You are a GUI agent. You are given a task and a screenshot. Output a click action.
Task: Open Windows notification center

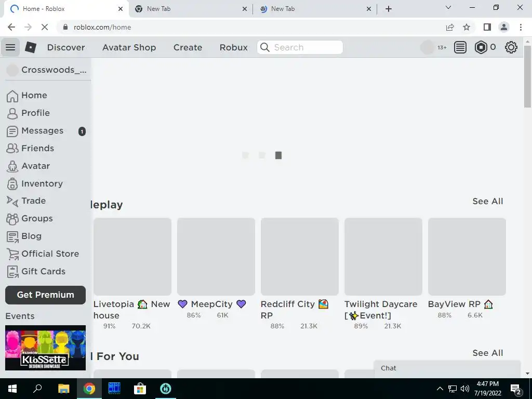(x=516, y=389)
